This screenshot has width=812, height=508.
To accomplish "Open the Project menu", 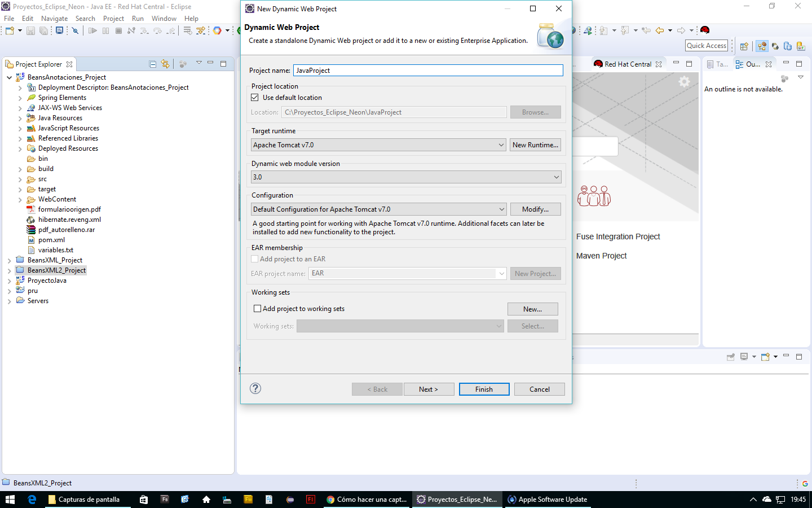I will pyautogui.click(x=113, y=19).
